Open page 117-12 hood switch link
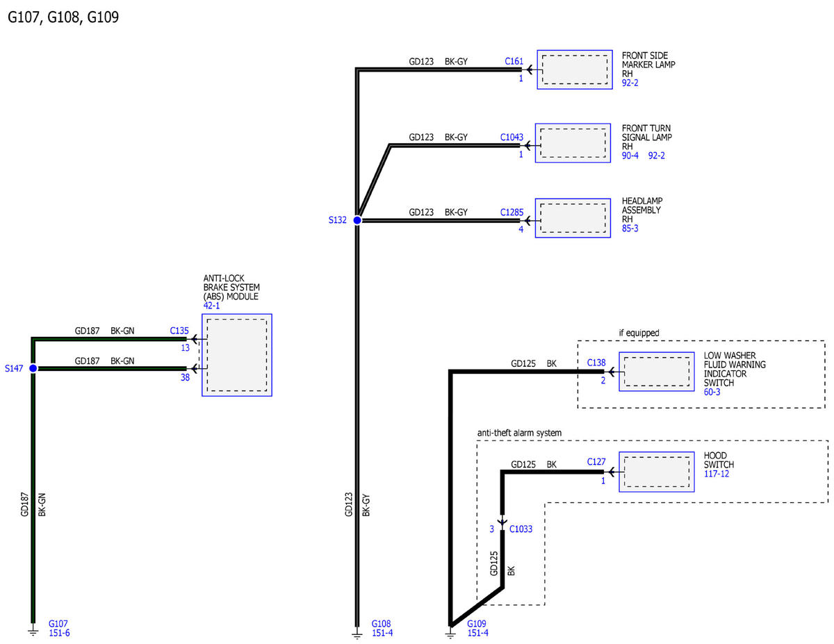The height and width of the screenshot is (644, 834). tap(717, 474)
